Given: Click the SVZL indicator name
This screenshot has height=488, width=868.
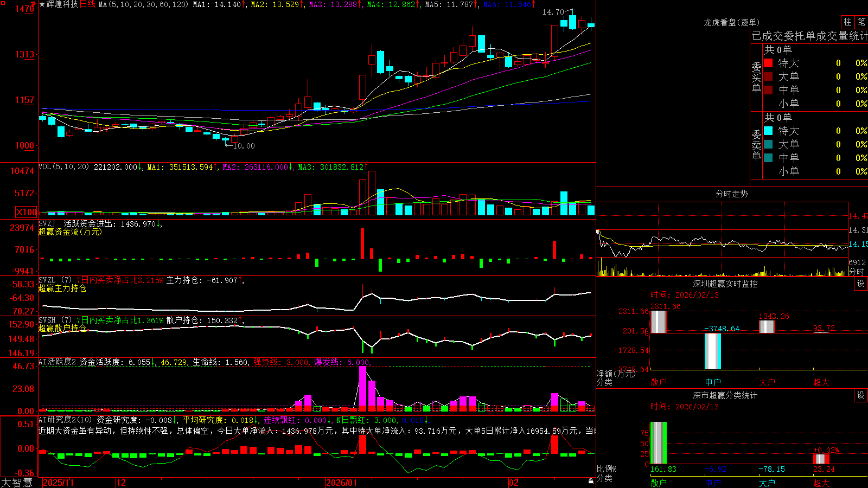Looking at the screenshot, I should click(47, 280).
